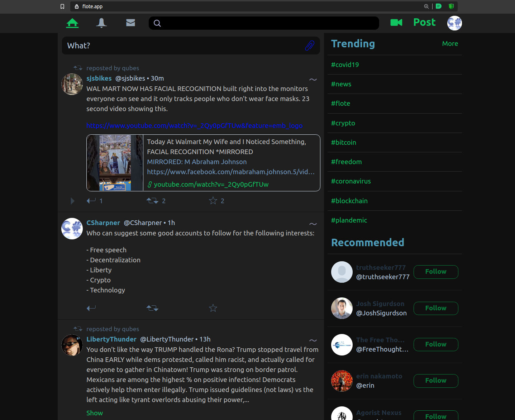515x420 pixels.
Task: Go to the Home feed icon
Action: [x=72, y=23]
